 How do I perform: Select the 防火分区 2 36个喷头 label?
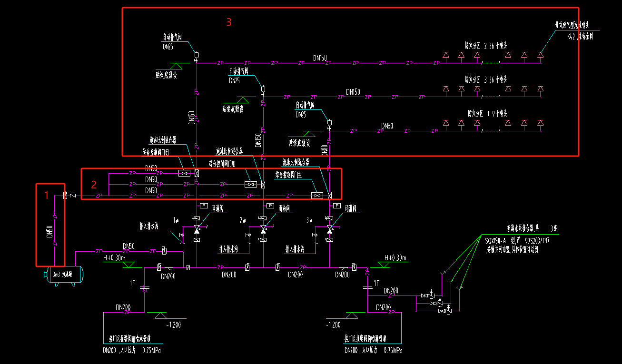[485, 45]
